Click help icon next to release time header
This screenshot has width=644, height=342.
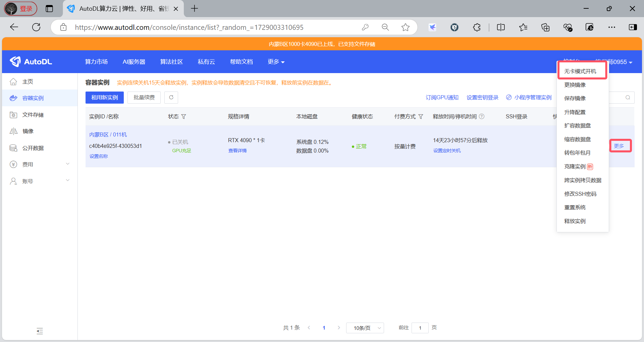pyautogui.click(x=482, y=116)
